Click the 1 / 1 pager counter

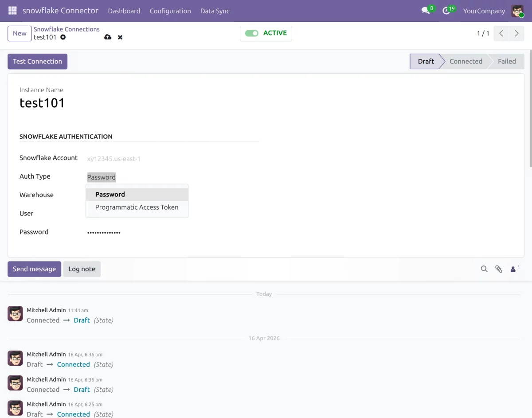click(x=483, y=33)
